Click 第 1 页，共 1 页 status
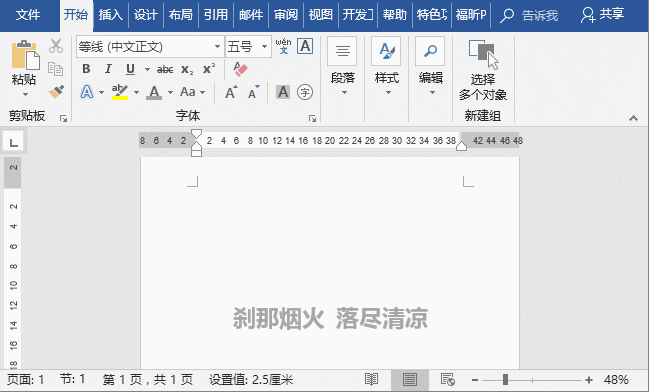This screenshot has height=392, width=649. pyautogui.click(x=147, y=380)
